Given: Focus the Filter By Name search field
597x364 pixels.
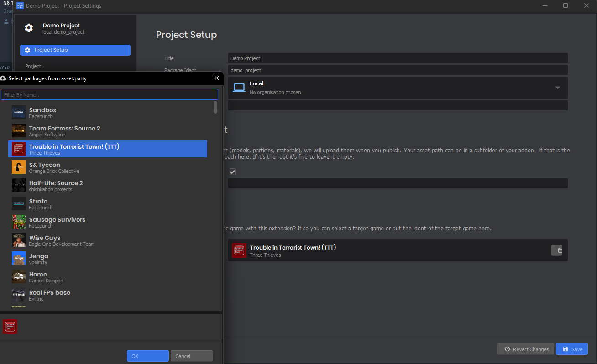Looking at the screenshot, I should point(110,95).
